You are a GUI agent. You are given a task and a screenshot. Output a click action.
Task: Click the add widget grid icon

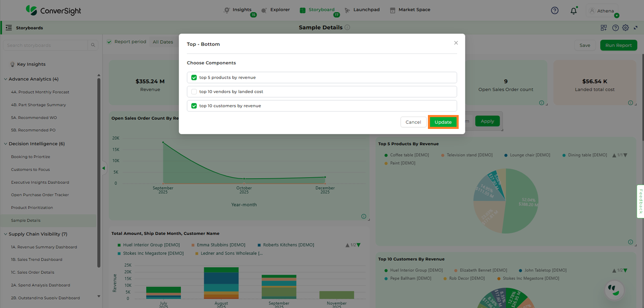[604, 28]
